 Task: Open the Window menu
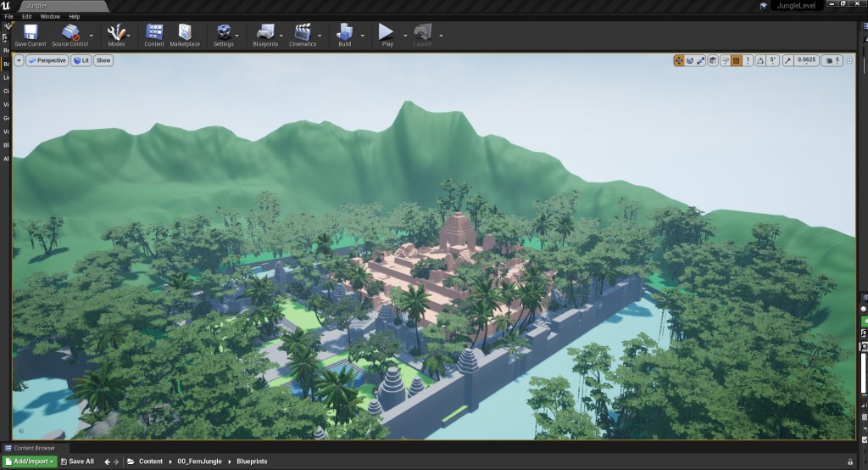50,16
